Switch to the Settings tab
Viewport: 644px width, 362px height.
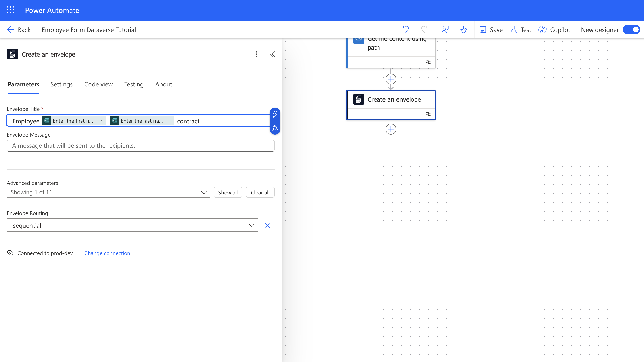[x=61, y=84]
